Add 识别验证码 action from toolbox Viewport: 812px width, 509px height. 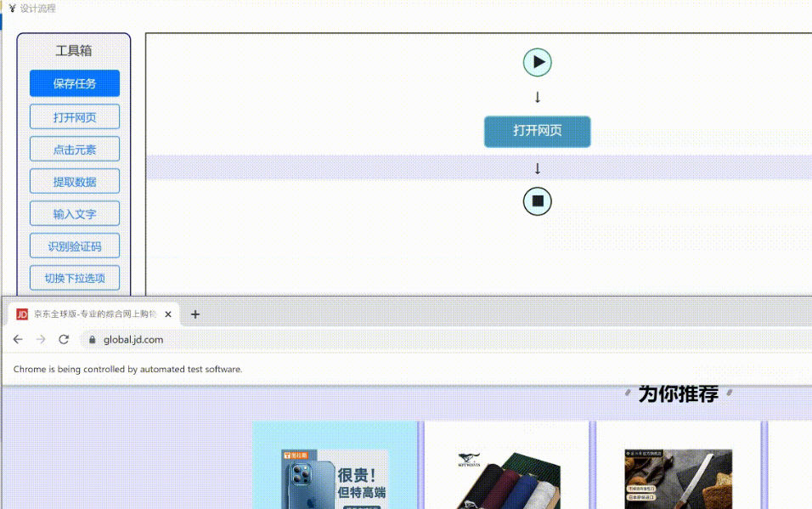75,246
